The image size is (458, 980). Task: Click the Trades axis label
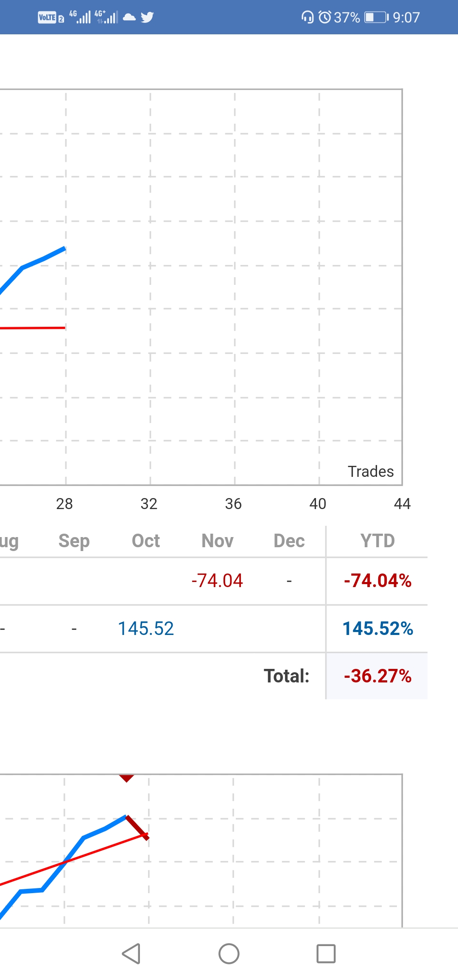tap(371, 471)
